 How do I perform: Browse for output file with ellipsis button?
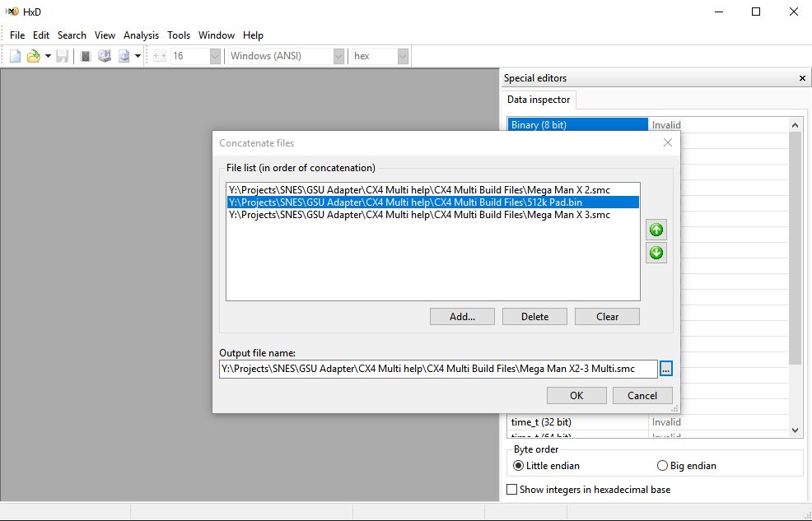(666, 370)
